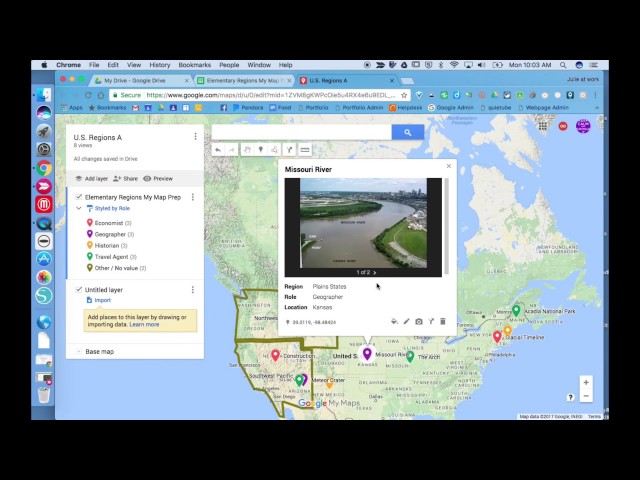Click the Preview button
This screenshot has width=640, height=480.
tap(158, 178)
